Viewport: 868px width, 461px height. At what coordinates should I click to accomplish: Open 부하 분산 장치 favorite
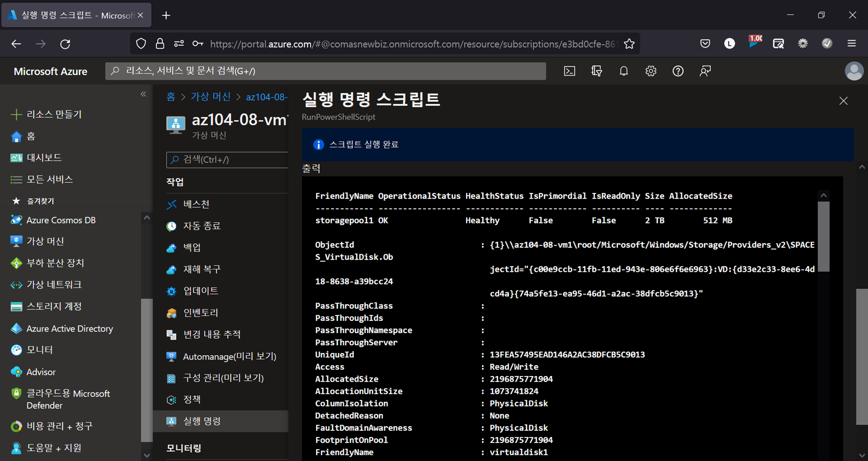coord(47,263)
